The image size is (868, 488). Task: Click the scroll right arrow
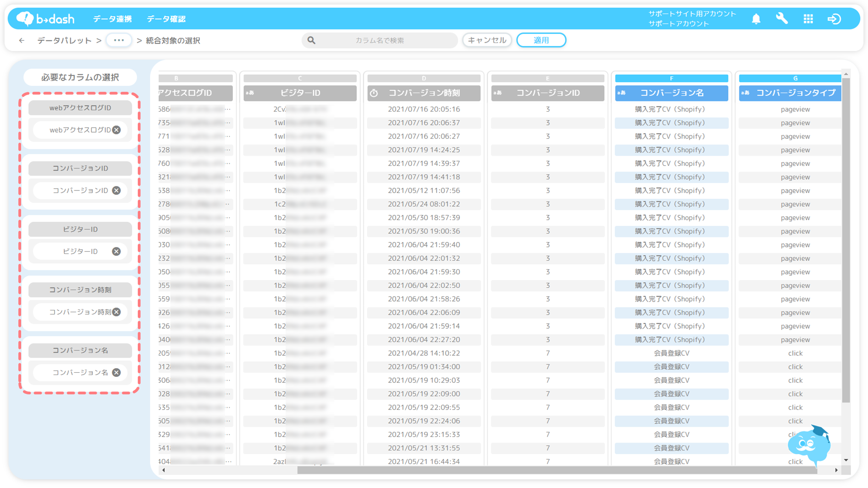click(x=836, y=470)
